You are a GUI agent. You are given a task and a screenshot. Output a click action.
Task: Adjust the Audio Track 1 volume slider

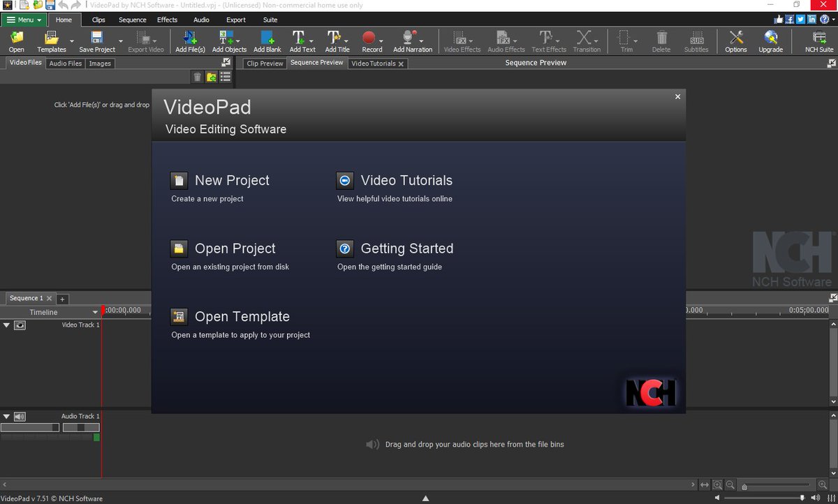tap(30, 427)
